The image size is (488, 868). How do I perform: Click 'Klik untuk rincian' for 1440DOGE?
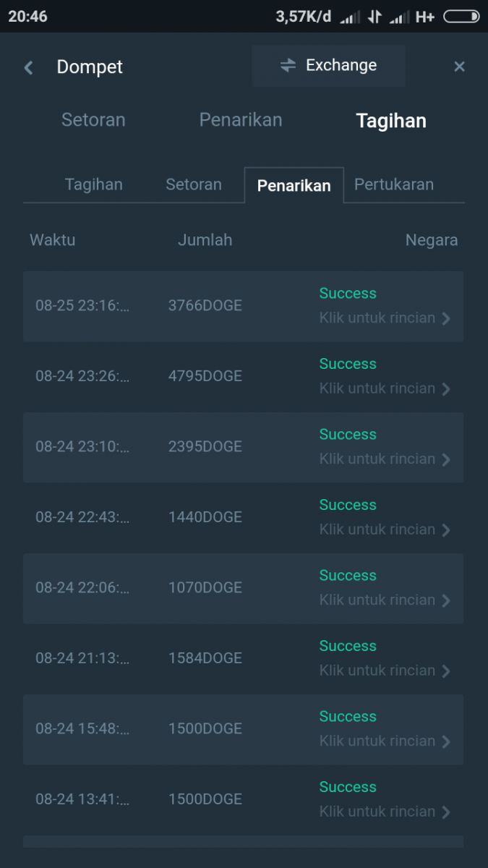(x=377, y=529)
